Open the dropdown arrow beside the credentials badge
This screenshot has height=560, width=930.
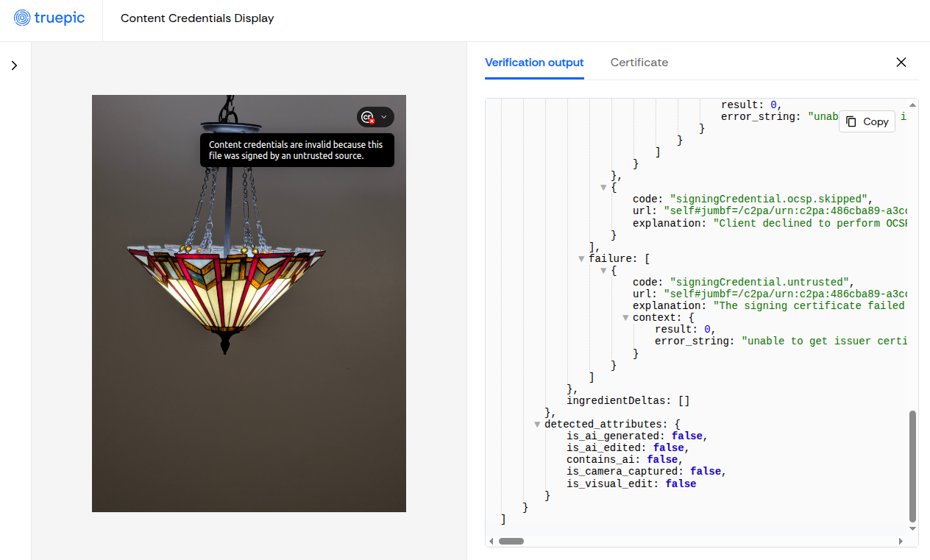(x=383, y=117)
